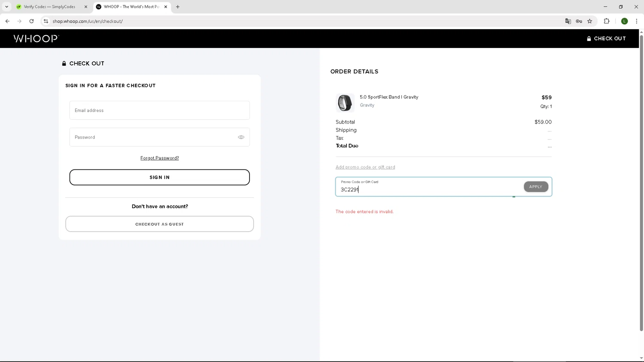Open the Chrome profile avatar
The width and height of the screenshot is (644, 362).
tap(624, 21)
